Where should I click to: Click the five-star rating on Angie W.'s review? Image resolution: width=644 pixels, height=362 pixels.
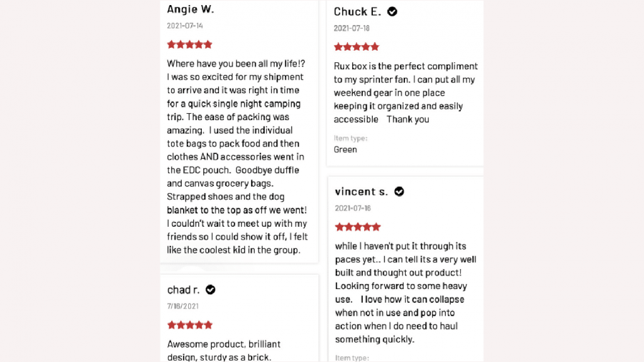[190, 44]
